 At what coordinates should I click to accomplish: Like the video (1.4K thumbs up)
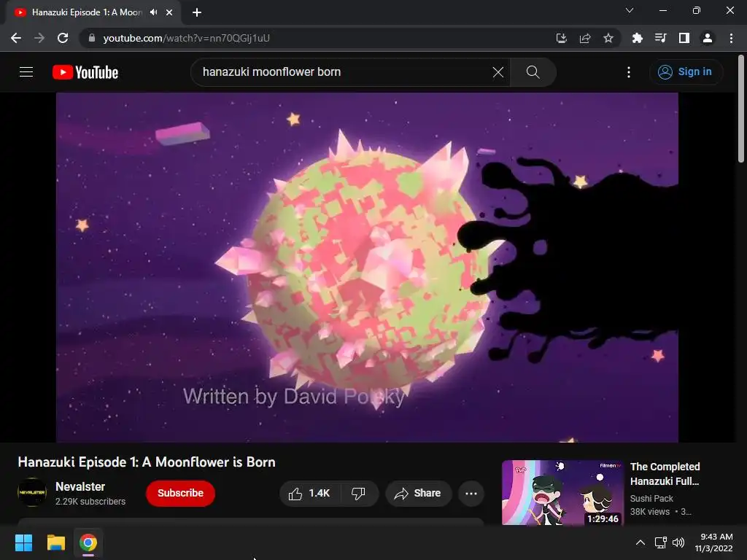pyautogui.click(x=309, y=494)
